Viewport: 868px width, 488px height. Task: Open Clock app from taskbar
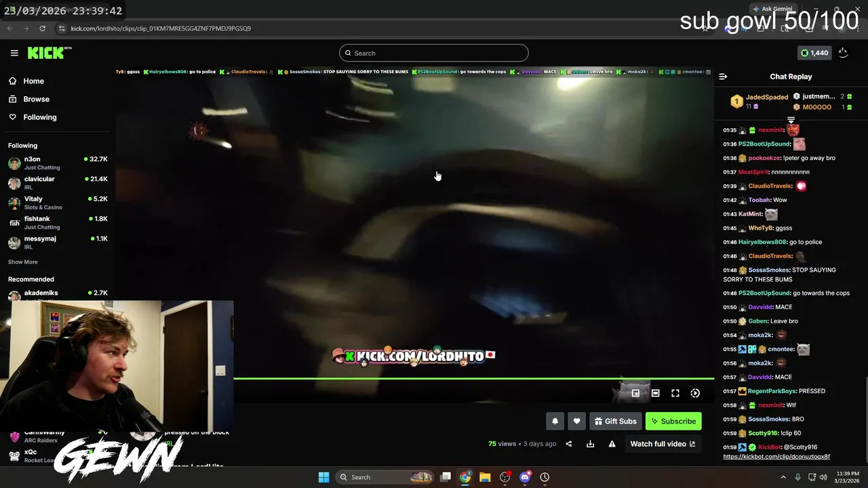[x=545, y=477]
